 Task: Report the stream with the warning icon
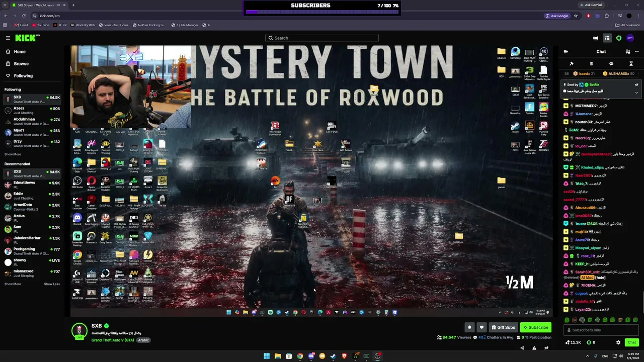click(534, 348)
